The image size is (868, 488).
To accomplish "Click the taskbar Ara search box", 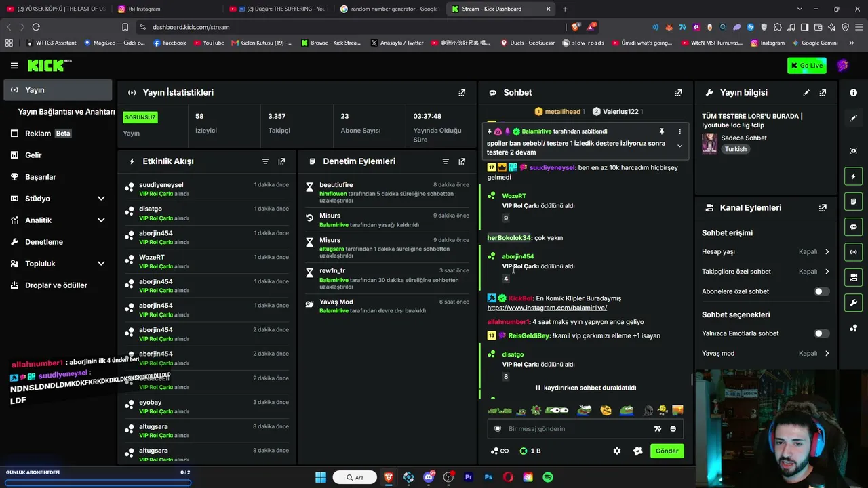I will pyautogui.click(x=355, y=477).
